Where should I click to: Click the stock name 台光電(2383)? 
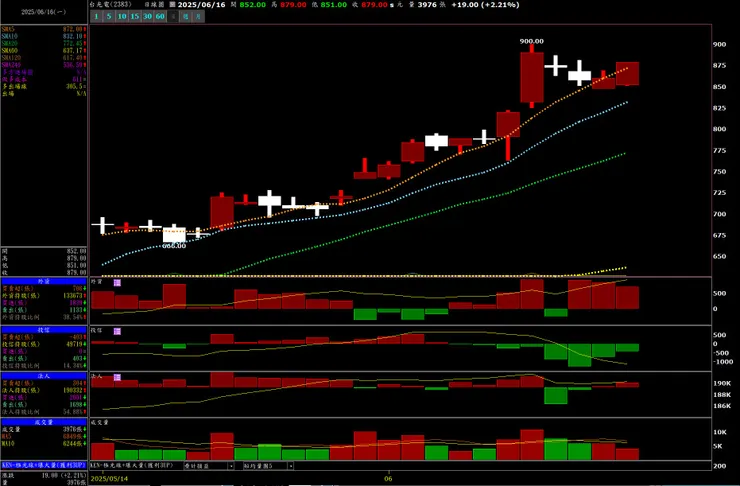click(110, 5)
